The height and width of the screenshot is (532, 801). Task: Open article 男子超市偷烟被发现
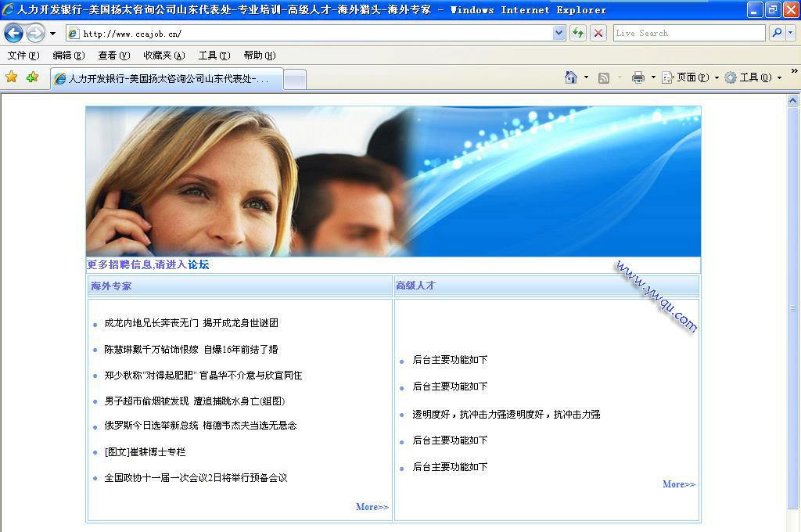194,401
